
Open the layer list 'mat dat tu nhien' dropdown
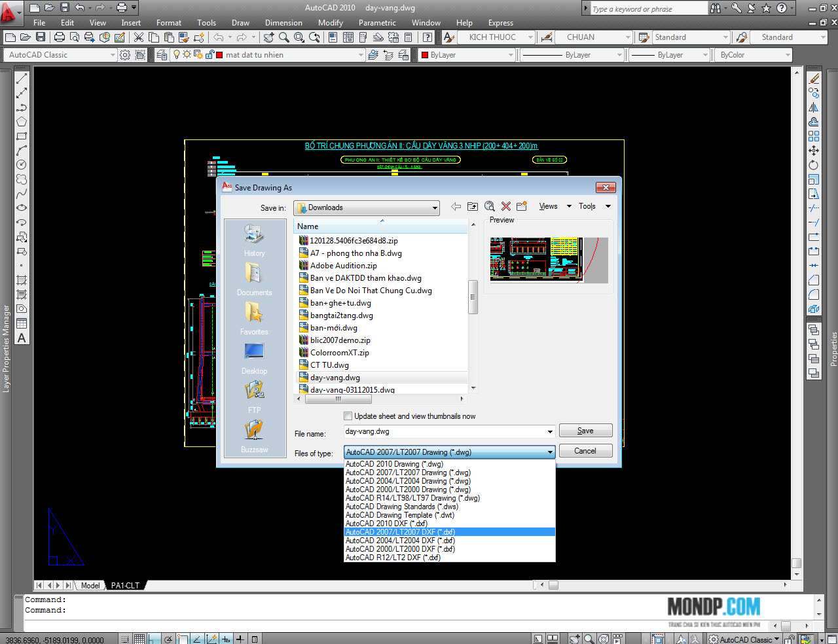pyautogui.click(x=361, y=55)
